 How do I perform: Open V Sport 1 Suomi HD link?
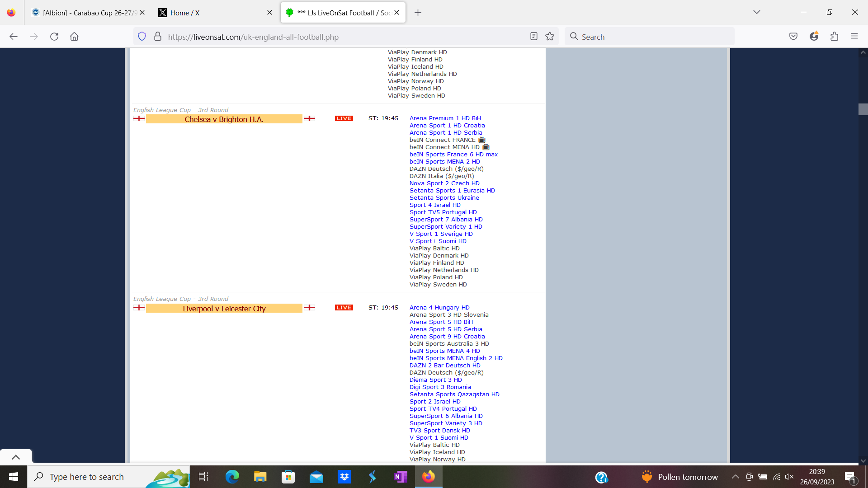(x=439, y=438)
